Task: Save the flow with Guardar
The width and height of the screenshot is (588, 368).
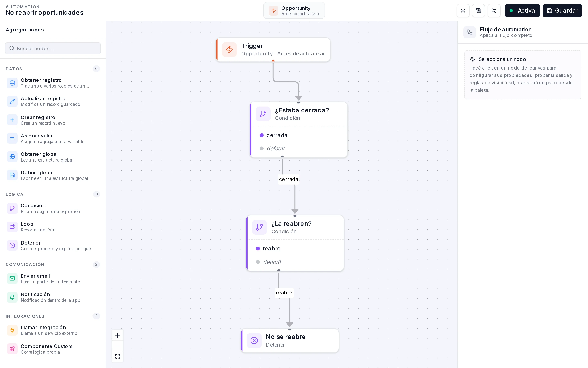Action: 562,11
